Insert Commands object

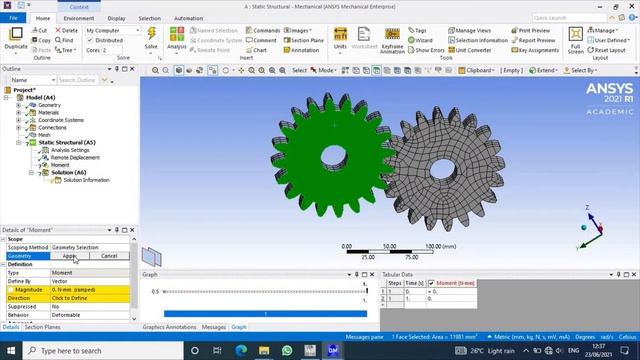coord(263,31)
